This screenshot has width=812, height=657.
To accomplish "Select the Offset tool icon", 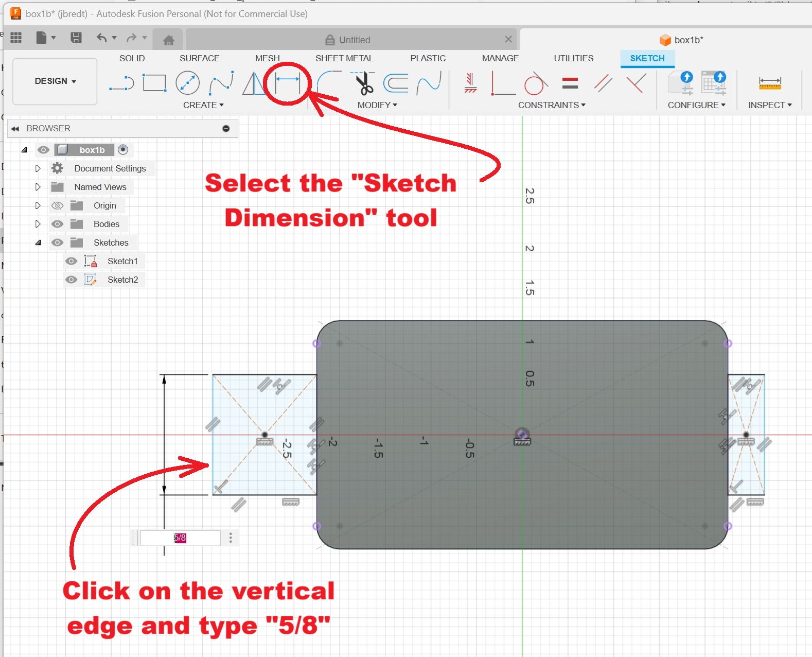I will coord(396,82).
